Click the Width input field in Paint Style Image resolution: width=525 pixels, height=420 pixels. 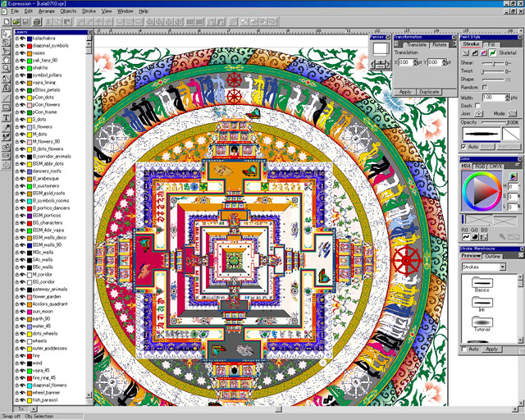494,97
